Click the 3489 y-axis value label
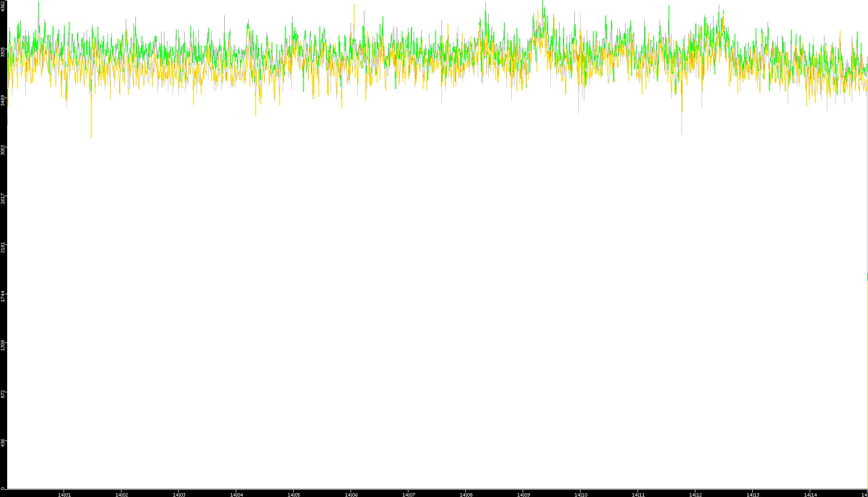 click(3, 100)
